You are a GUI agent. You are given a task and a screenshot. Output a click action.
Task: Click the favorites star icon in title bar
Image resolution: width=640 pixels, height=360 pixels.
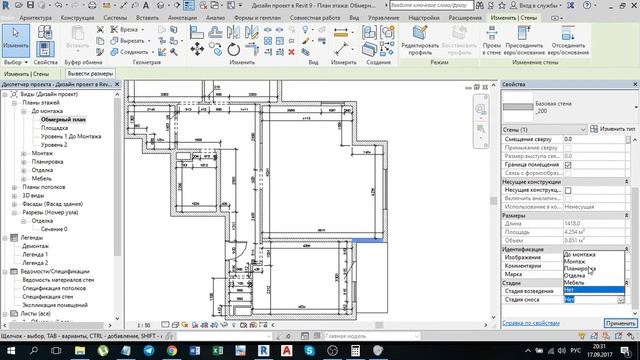[502, 6]
